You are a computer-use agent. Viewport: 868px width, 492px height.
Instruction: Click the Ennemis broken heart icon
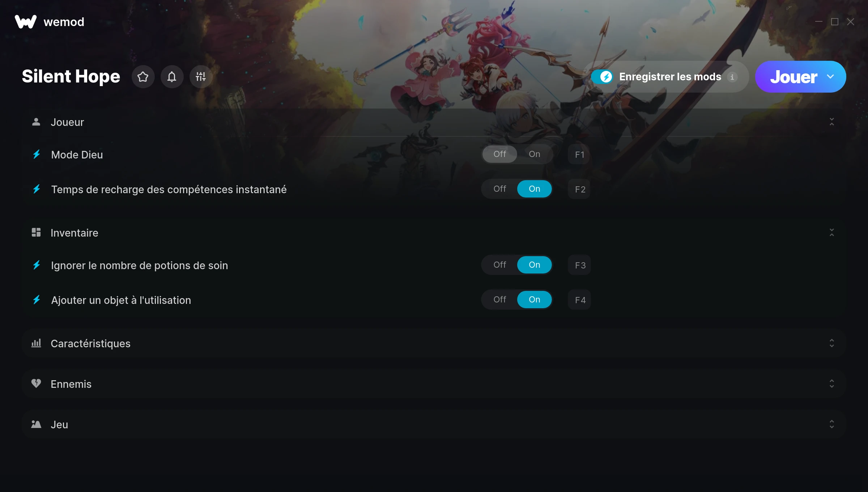(36, 383)
